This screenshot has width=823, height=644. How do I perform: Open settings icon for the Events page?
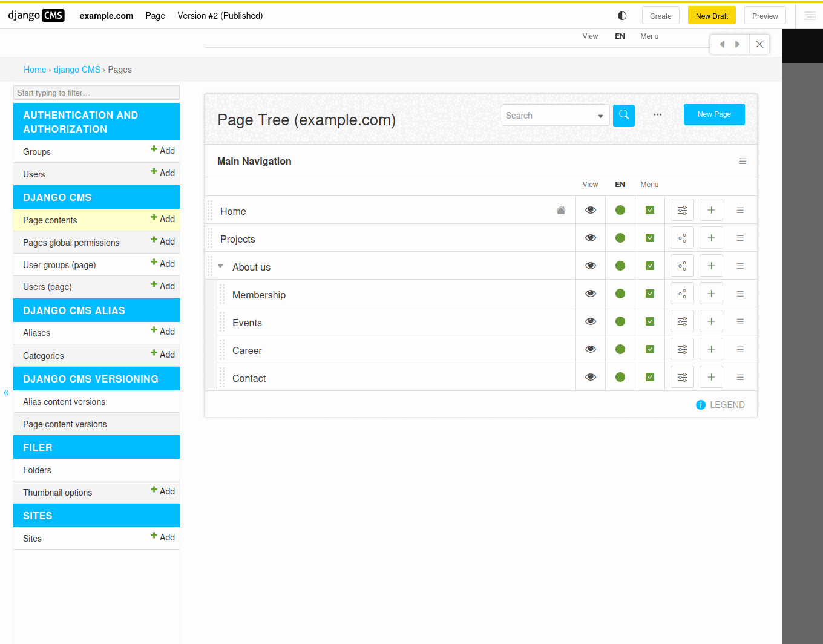pyautogui.click(x=682, y=321)
